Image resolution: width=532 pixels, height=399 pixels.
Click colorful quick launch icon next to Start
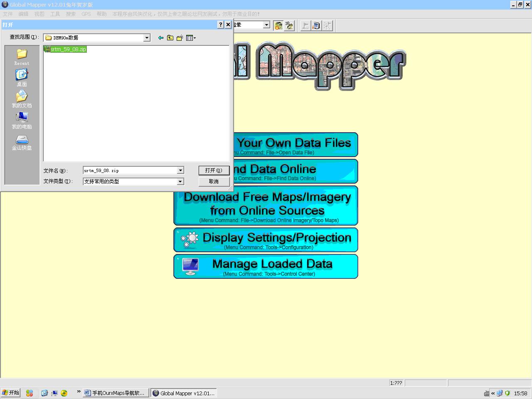pos(30,393)
